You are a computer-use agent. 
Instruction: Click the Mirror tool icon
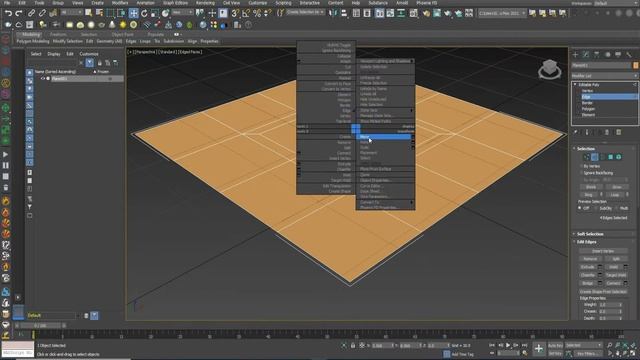(333, 13)
